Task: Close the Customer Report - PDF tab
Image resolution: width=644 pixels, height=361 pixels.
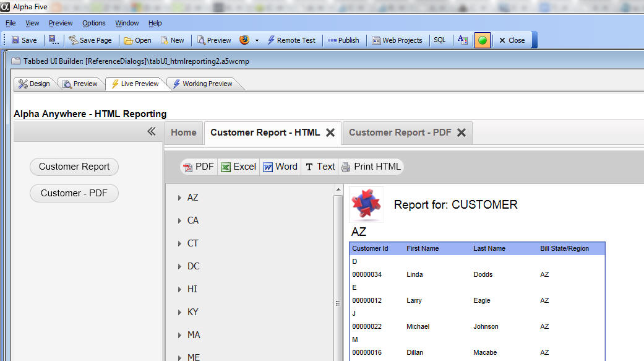Action: click(462, 133)
